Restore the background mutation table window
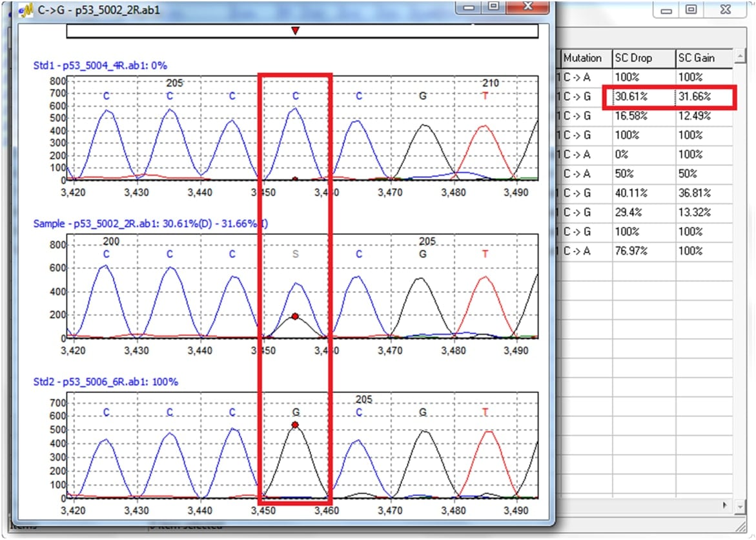This screenshot has width=756, height=540. pos(690,10)
